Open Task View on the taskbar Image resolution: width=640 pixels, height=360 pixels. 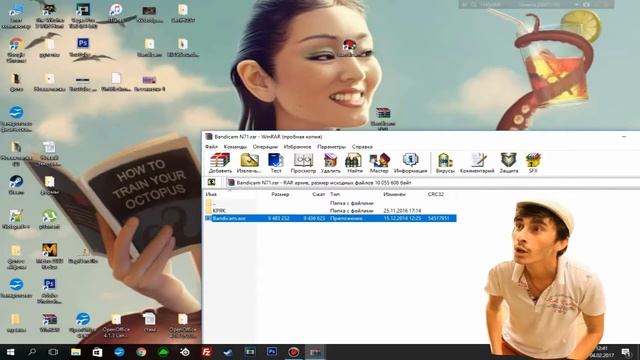pos(53,352)
